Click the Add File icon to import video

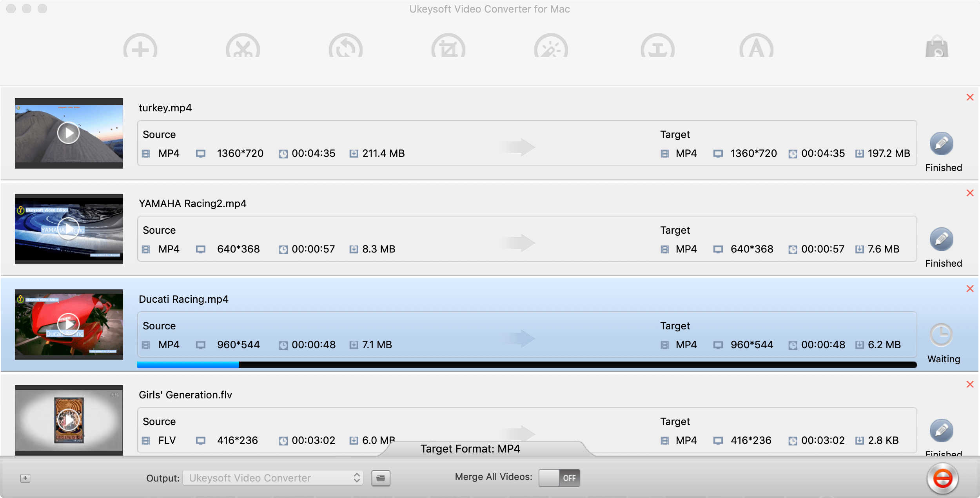click(140, 47)
